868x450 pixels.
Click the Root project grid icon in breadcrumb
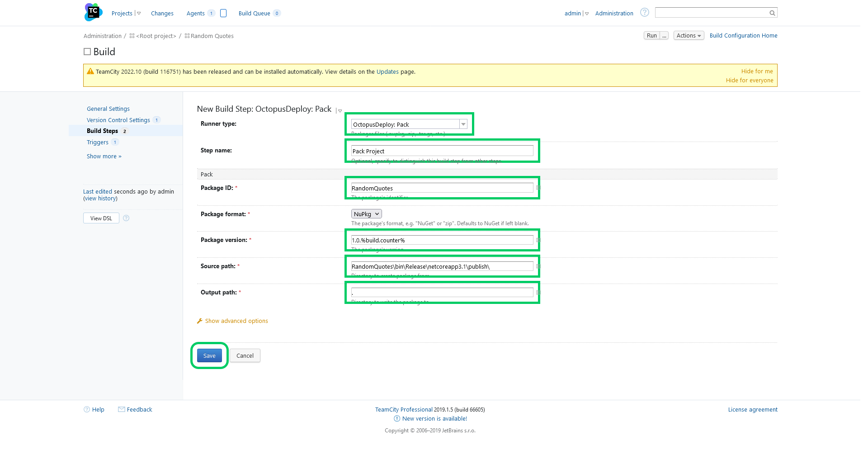pyautogui.click(x=132, y=36)
